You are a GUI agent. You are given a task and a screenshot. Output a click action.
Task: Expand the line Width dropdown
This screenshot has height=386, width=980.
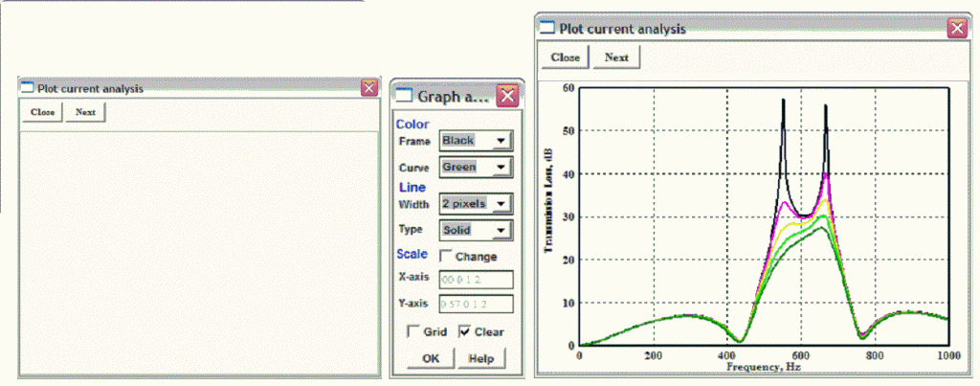tap(476, 203)
